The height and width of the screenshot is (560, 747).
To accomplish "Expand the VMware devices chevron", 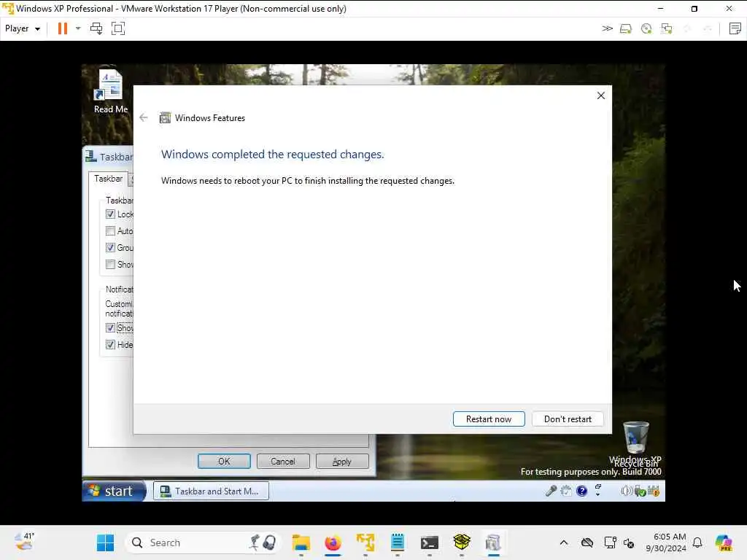I will click(607, 28).
